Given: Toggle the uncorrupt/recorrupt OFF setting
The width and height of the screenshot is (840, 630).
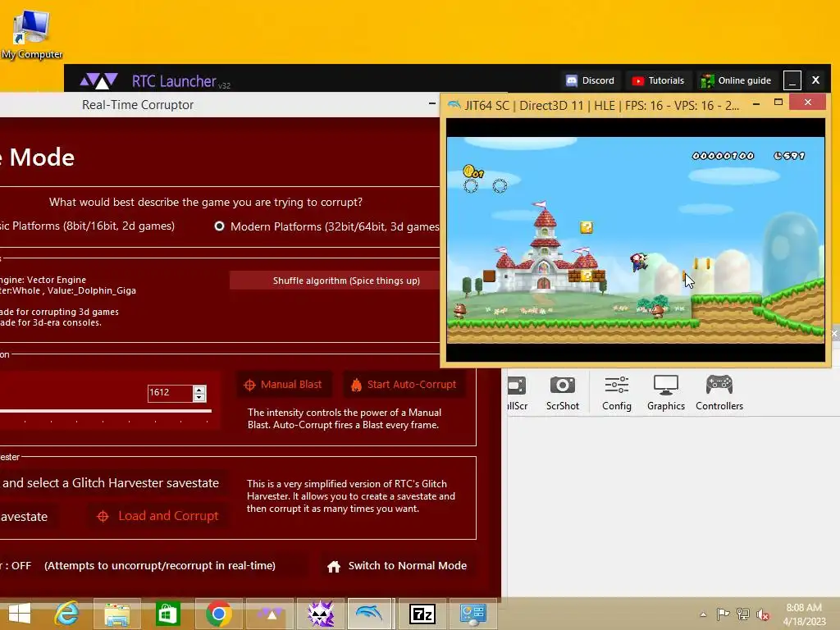Looking at the screenshot, I should [153, 566].
